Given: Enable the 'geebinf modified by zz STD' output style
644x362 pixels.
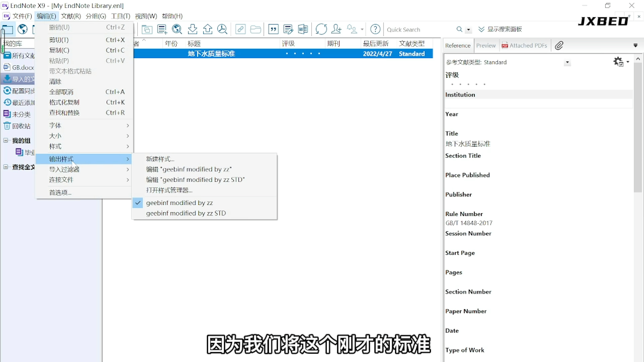Looking at the screenshot, I should pos(186,213).
